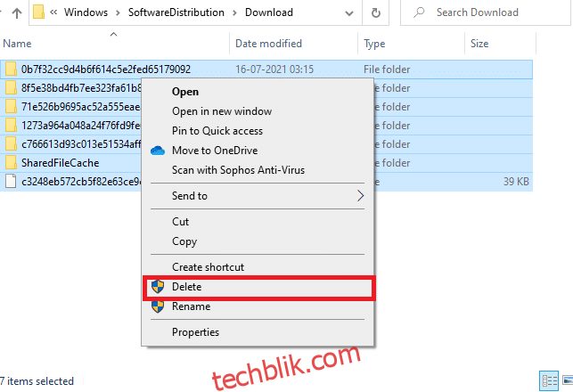Navigate to SoftwareDistribution breadcrumb
573x392 pixels.
tap(176, 12)
